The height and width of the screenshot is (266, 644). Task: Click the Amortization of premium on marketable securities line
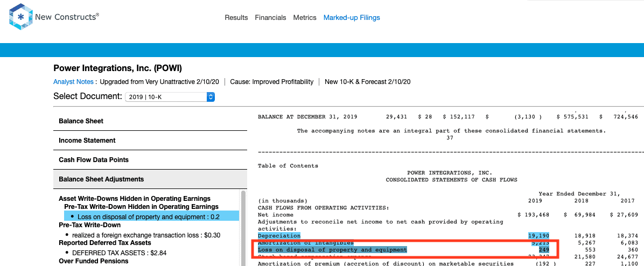(386, 263)
